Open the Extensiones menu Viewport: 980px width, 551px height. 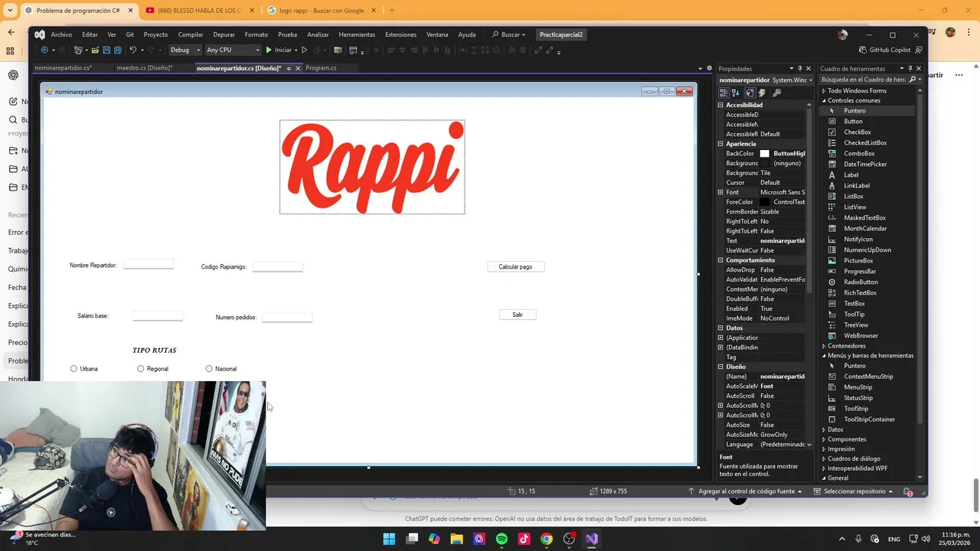[x=400, y=34]
